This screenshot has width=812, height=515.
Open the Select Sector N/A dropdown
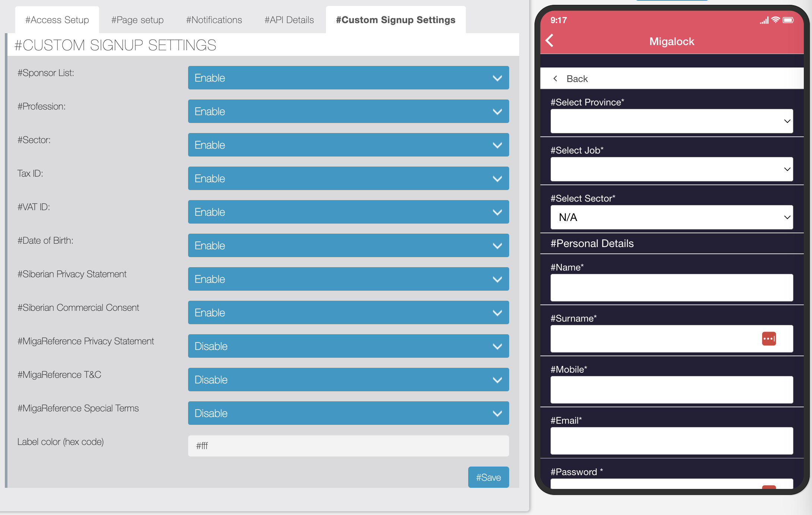coord(672,217)
